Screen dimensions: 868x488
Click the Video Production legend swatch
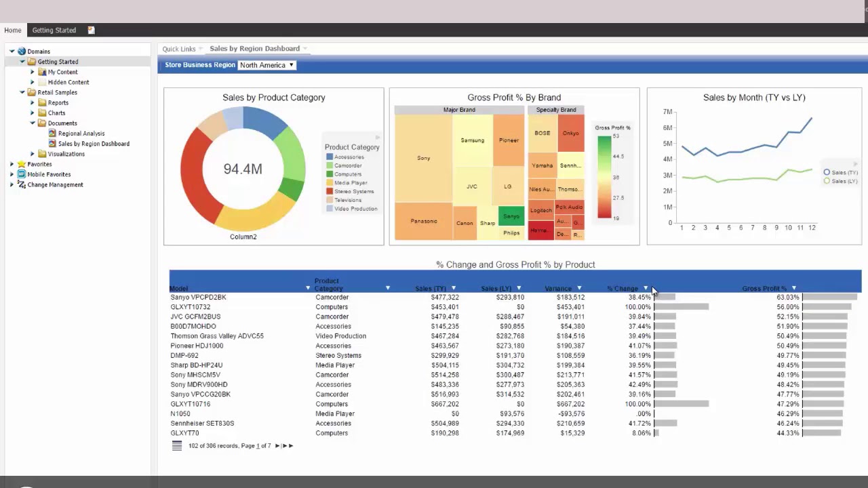pos(330,209)
